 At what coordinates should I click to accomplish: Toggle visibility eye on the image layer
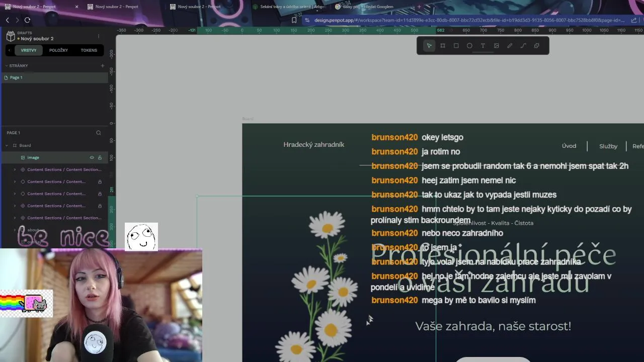(92, 157)
